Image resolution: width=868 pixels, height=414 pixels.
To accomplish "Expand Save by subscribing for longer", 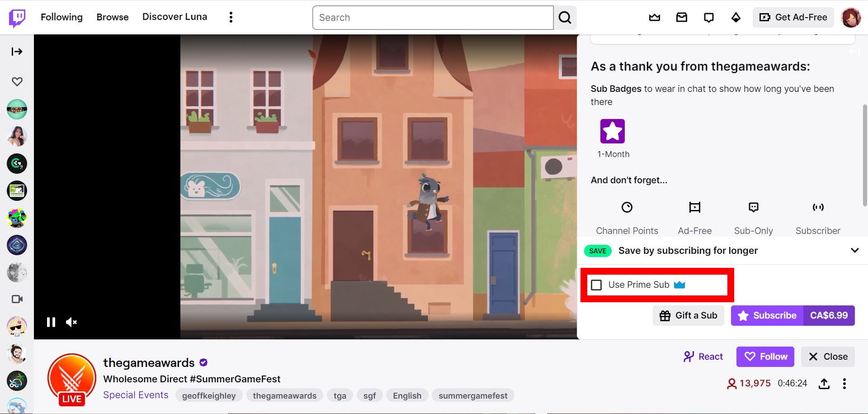I will (854, 250).
